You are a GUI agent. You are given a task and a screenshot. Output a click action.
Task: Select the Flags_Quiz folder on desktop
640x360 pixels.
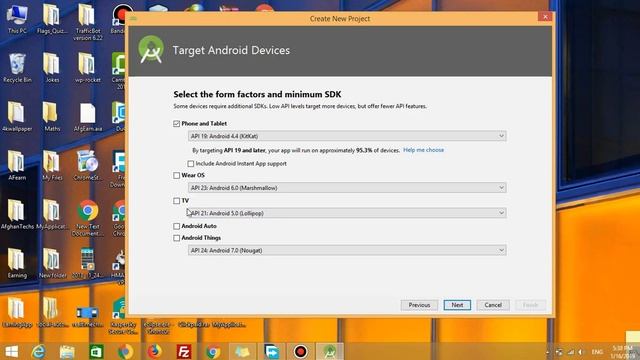52,20
